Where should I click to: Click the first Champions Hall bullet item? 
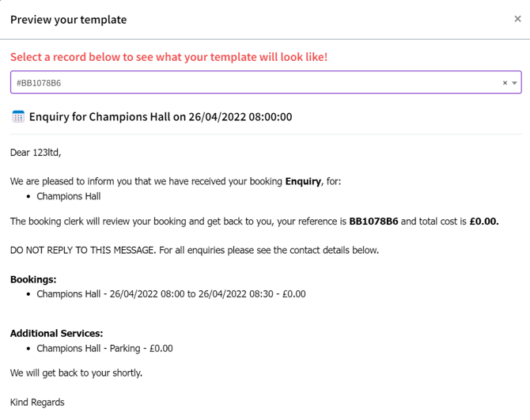pos(69,196)
